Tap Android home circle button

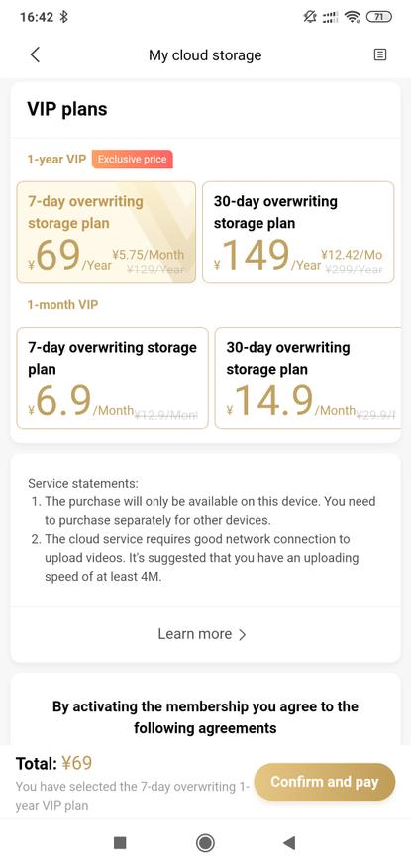point(205,842)
